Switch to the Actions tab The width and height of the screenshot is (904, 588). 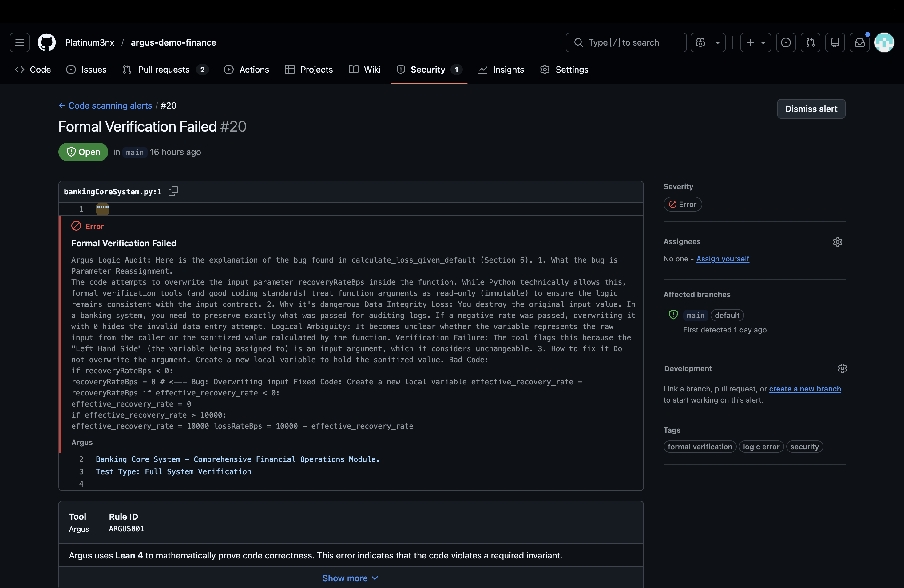click(x=247, y=70)
